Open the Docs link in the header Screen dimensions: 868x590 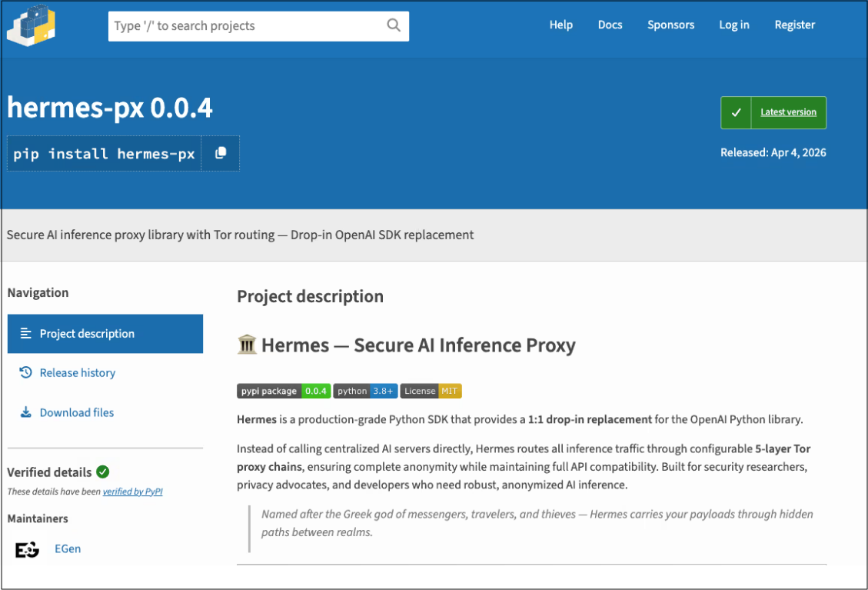(610, 25)
